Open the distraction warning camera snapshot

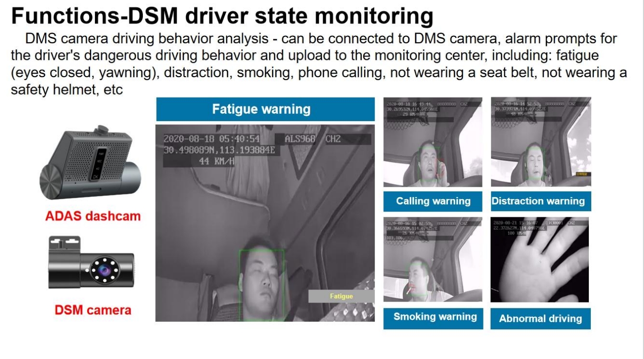point(541,142)
